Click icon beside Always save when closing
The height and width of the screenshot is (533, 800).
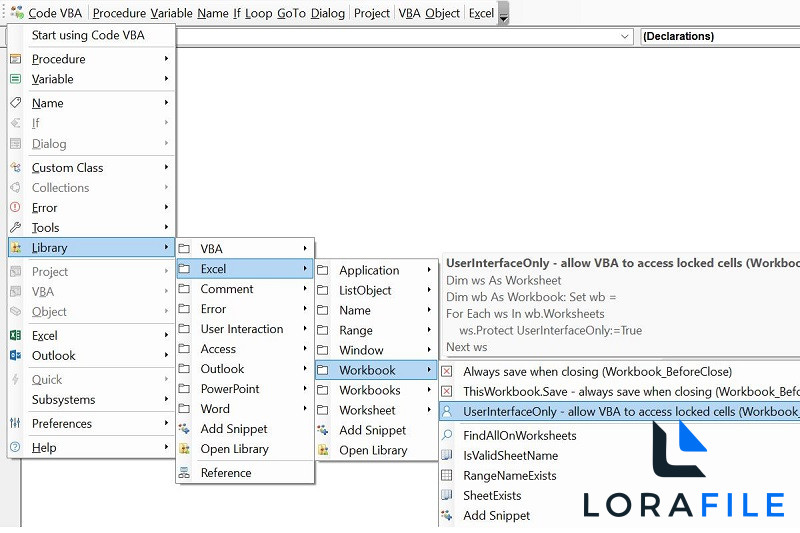tap(446, 371)
